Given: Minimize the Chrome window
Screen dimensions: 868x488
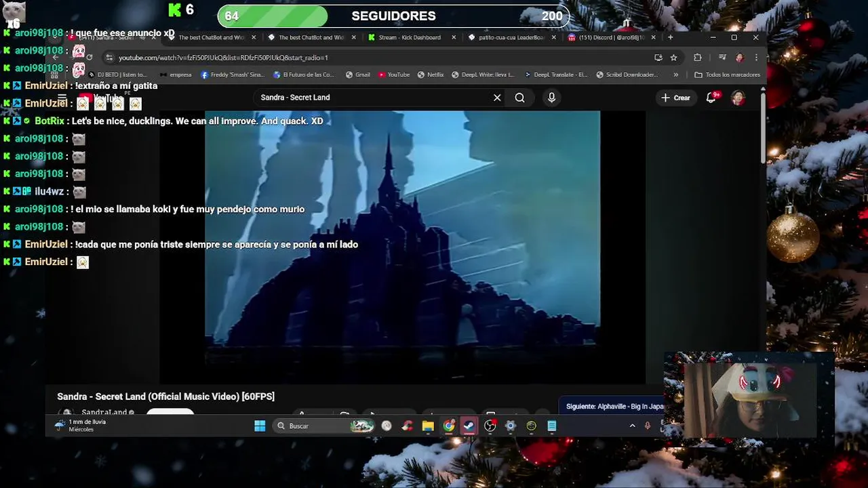Looking at the screenshot, I should click(713, 37).
